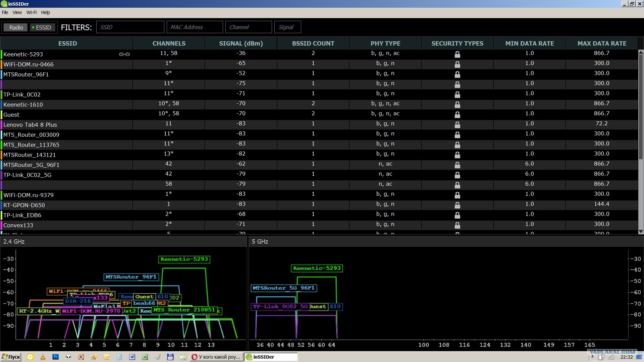Select the TP-Link_EDB6 network row
The height and width of the screenshot is (362, 644).
[x=319, y=215]
